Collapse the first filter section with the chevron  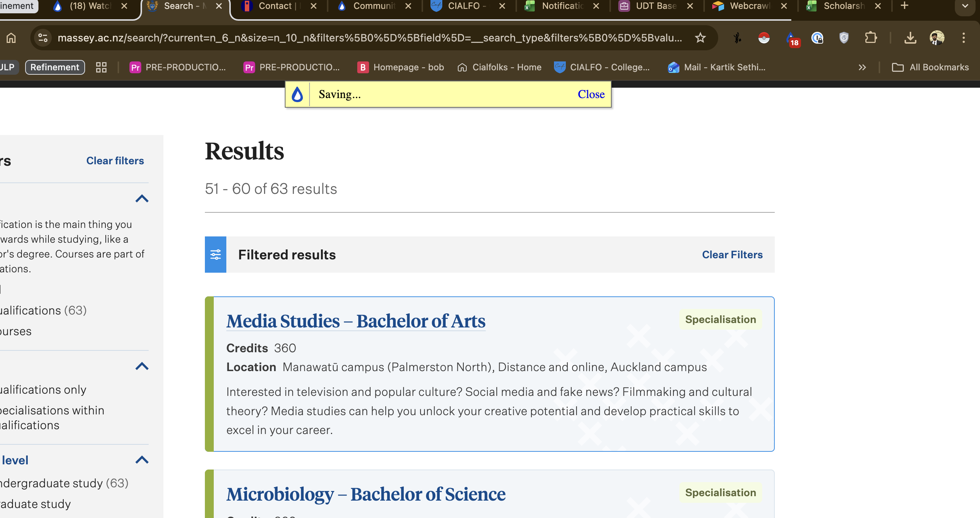142,198
